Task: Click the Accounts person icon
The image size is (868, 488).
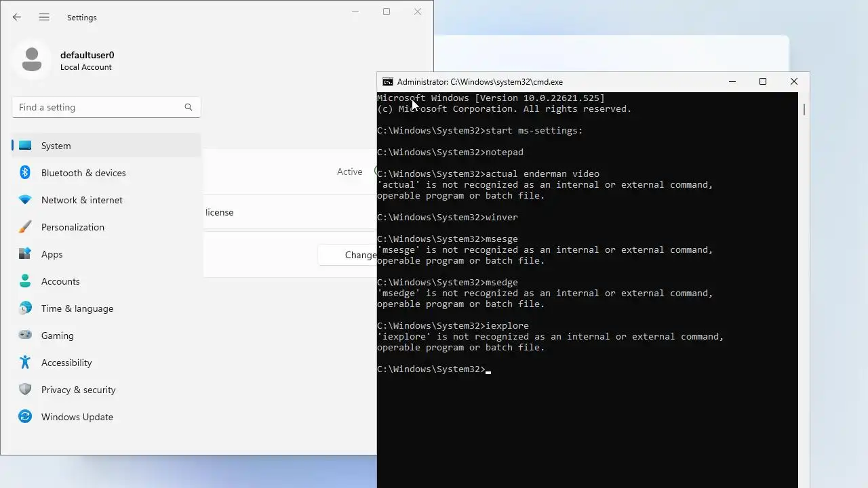Action: tap(25, 281)
